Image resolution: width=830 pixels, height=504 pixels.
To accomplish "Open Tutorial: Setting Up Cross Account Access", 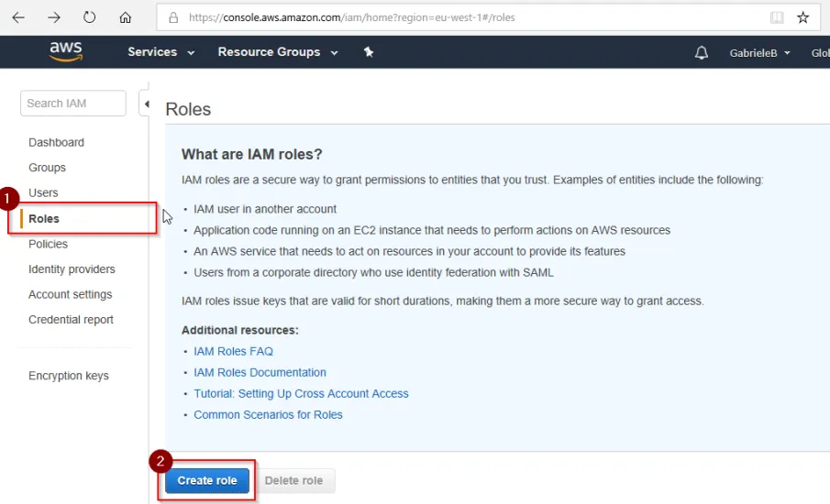I will point(301,393).
